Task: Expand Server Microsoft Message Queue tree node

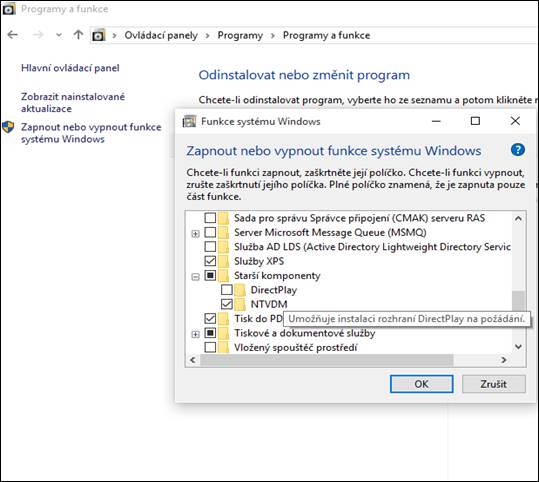Action: coord(195,234)
